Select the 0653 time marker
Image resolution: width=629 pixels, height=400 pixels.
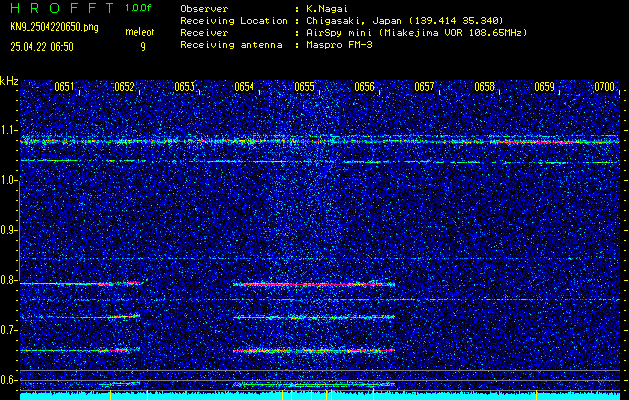point(184,87)
